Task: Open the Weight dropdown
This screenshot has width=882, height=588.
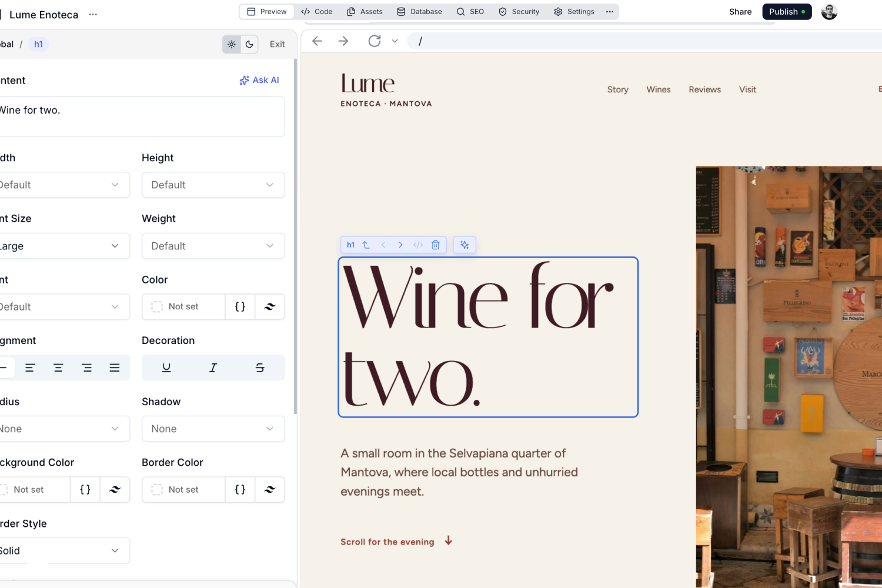Action: click(x=213, y=246)
